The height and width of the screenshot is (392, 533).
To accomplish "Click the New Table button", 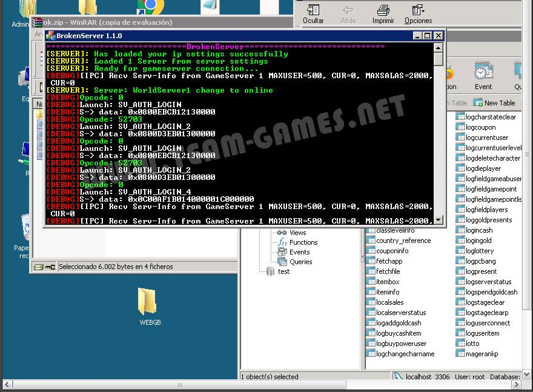I will (494, 102).
